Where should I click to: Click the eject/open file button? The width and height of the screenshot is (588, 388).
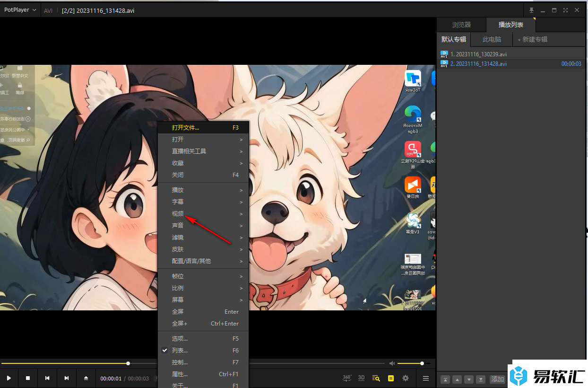[x=86, y=378]
